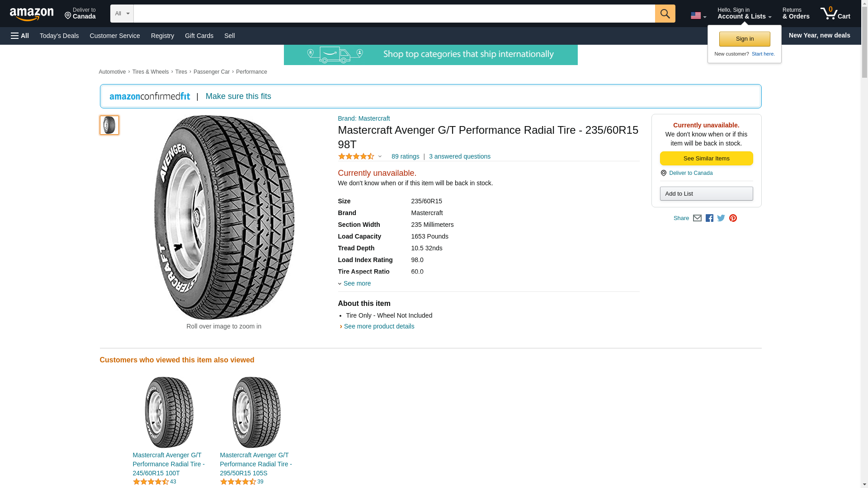Image resolution: width=868 pixels, height=488 pixels.
Task: Share product on Pinterest
Action: (x=733, y=218)
